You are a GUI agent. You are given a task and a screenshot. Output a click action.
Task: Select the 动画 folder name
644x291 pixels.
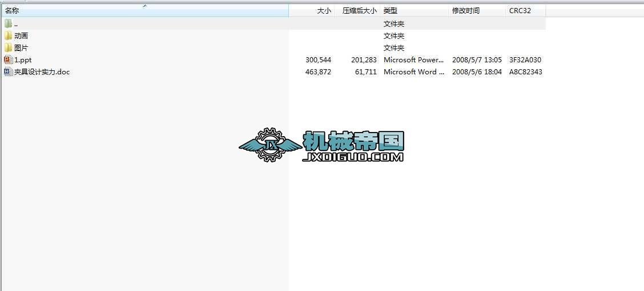[21, 36]
